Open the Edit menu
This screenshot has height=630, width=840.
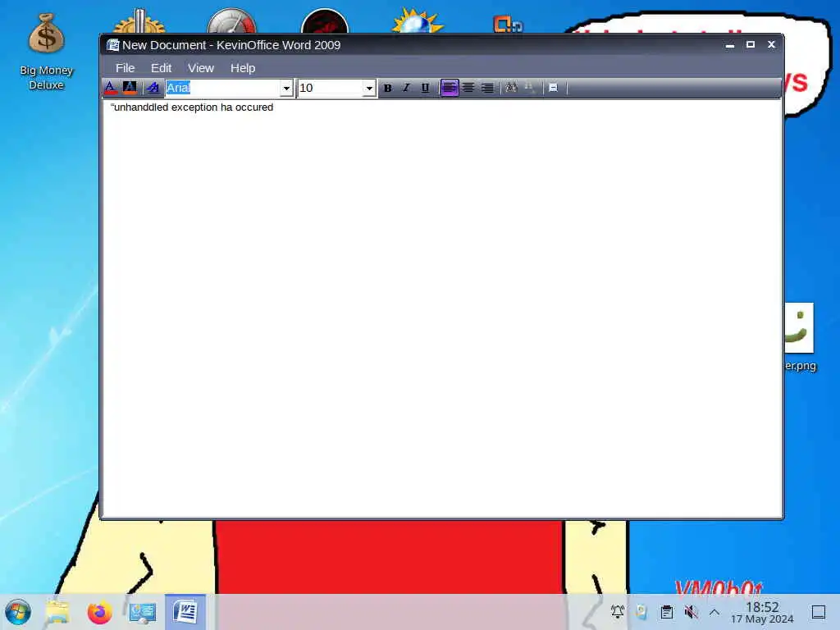click(161, 68)
